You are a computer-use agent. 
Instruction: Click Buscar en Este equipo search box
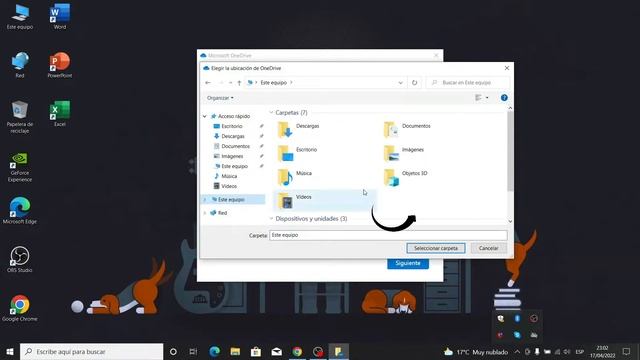tap(468, 82)
